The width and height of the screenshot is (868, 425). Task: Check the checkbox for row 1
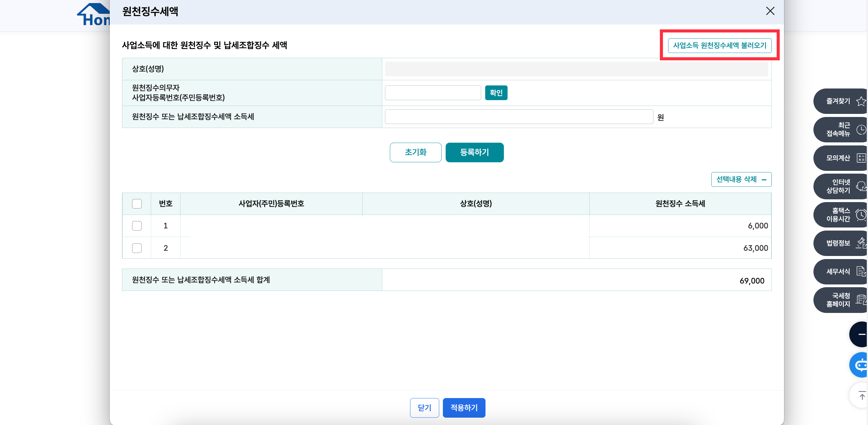tap(137, 226)
